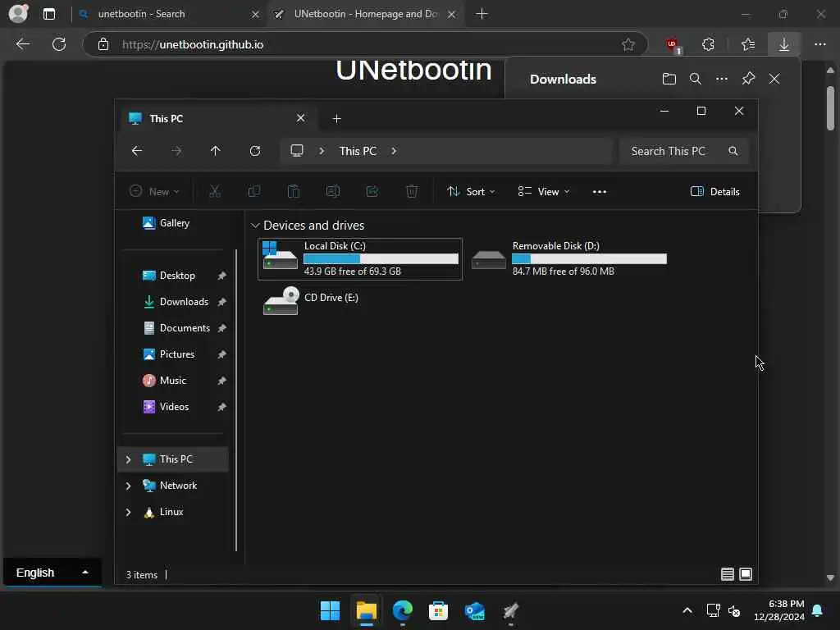The width and height of the screenshot is (840, 630).
Task: Open the Sort dropdown menu
Action: coord(471,192)
